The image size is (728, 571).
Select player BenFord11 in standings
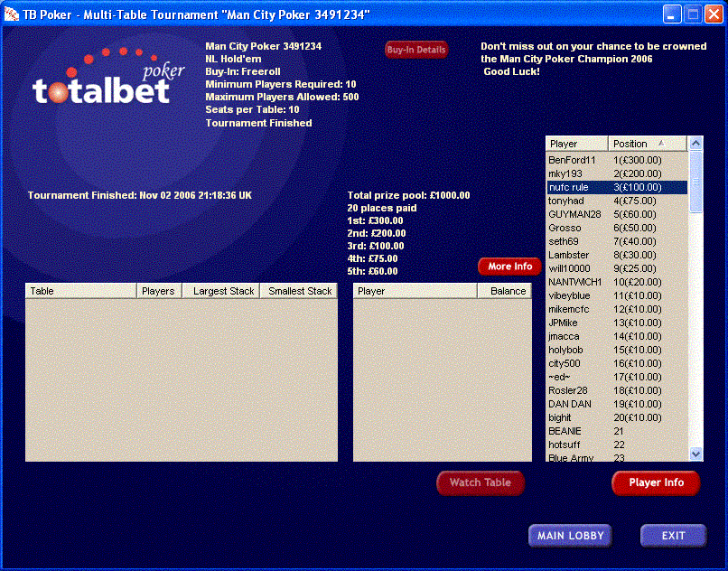click(x=572, y=160)
